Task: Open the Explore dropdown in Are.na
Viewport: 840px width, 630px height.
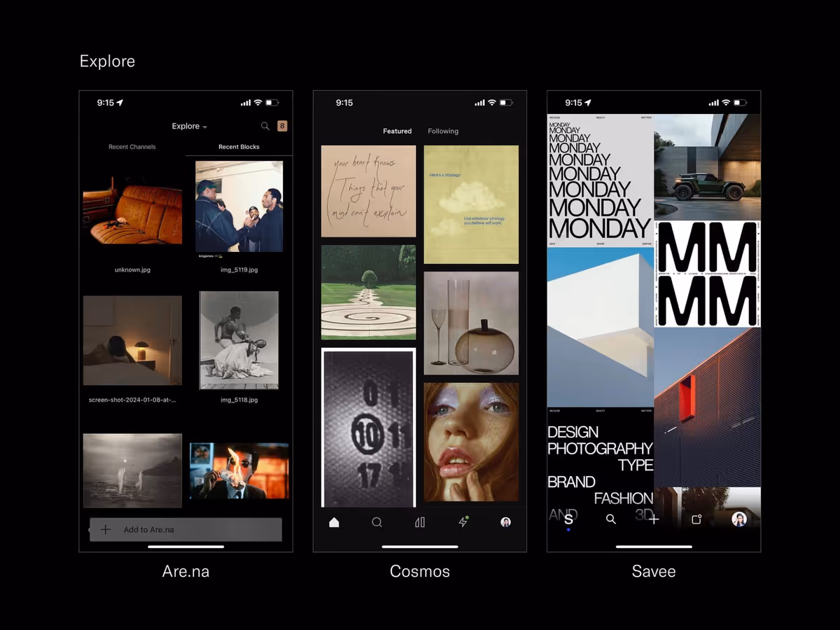Action: click(x=189, y=127)
